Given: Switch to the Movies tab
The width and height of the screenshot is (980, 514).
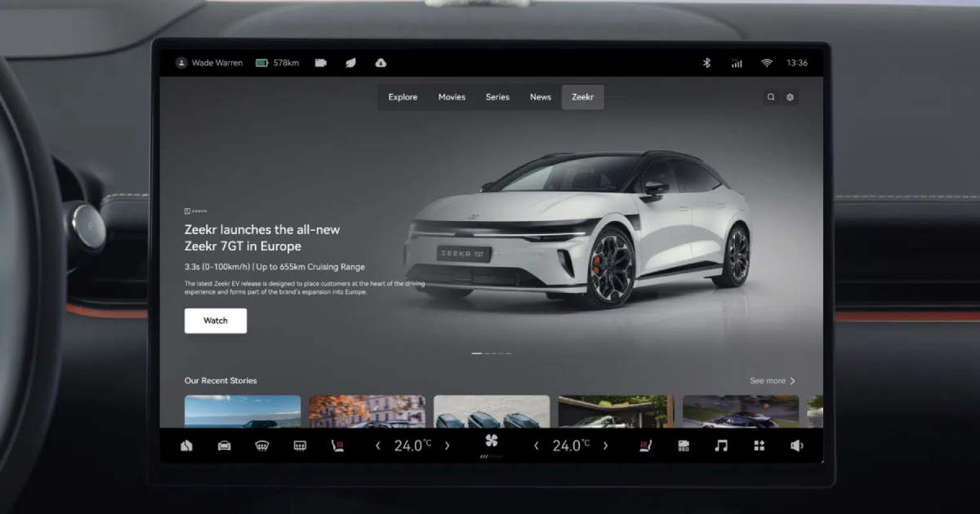Looking at the screenshot, I should (452, 97).
